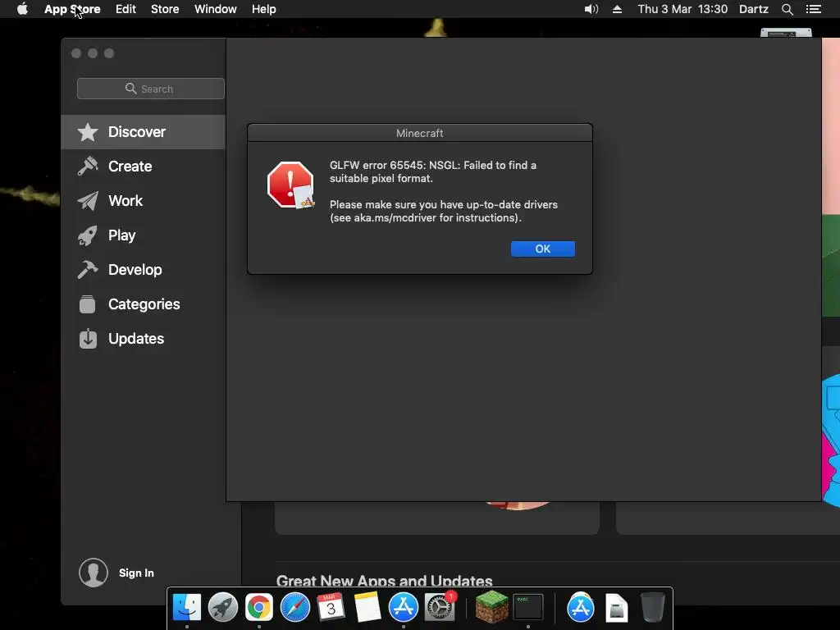Click the Discover star icon
Screen dimensions: 840x630
point(88,132)
